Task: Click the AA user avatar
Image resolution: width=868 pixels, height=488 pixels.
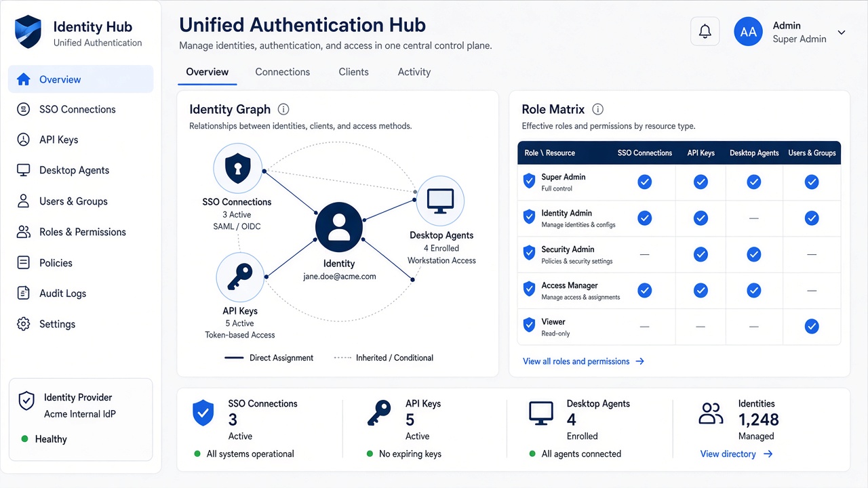Action: 748,32
